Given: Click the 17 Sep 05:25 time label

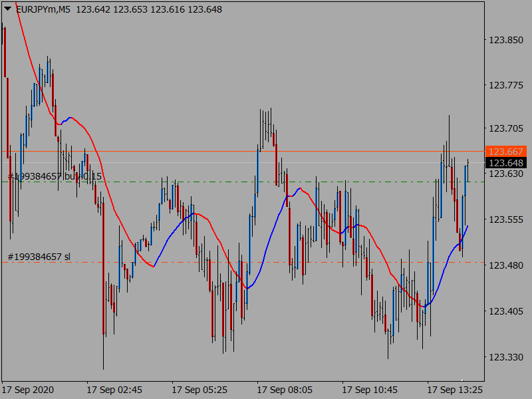Looking at the screenshot, I should [199, 390].
